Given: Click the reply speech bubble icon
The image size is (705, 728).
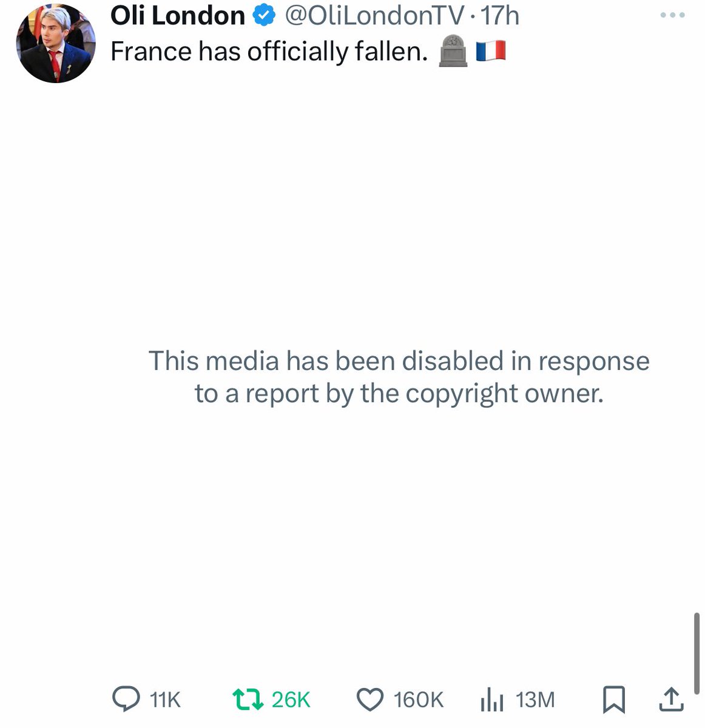Looking at the screenshot, I should 126,699.
